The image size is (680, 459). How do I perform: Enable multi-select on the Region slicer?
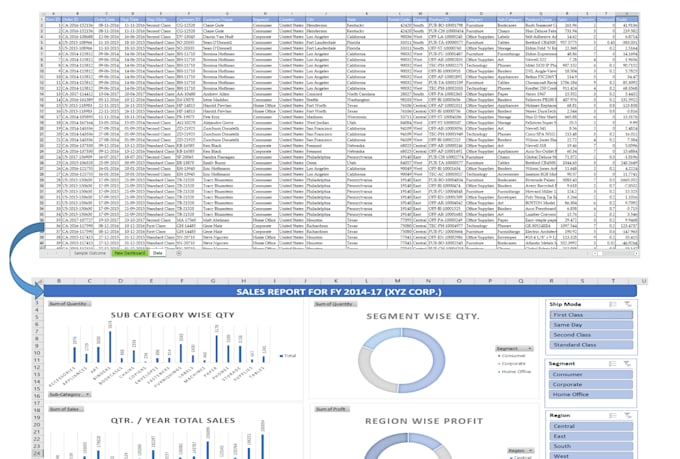coord(613,416)
